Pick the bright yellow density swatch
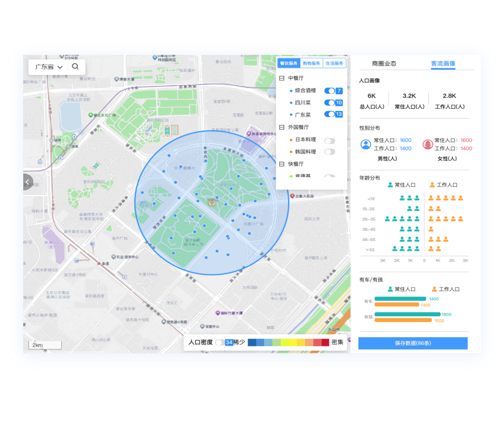The height and width of the screenshot is (434, 504). point(293,342)
